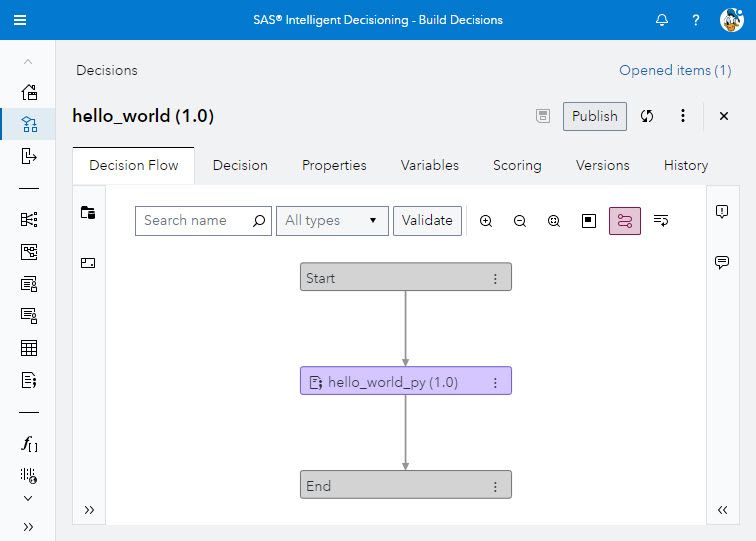The image size is (756, 541).
Task: Click the zoom in magnifier icon
Action: 486,221
